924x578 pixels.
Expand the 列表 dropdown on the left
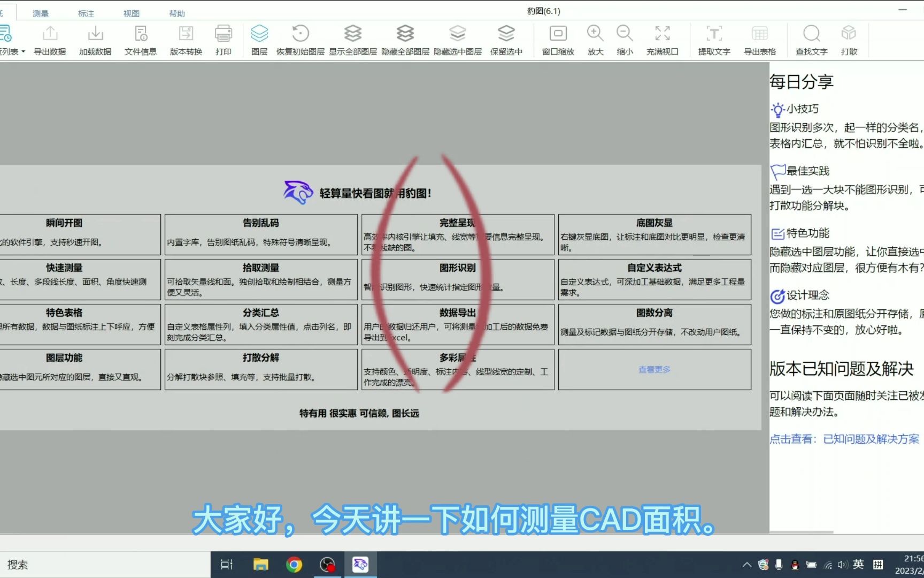click(x=24, y=52)
